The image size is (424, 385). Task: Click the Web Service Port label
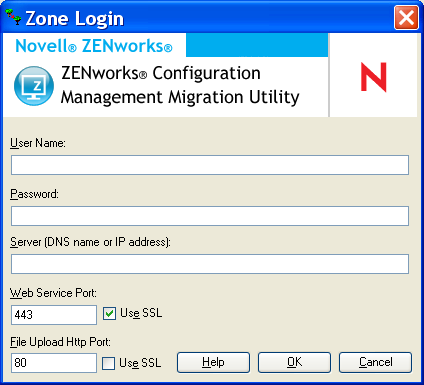pos(53,293)
